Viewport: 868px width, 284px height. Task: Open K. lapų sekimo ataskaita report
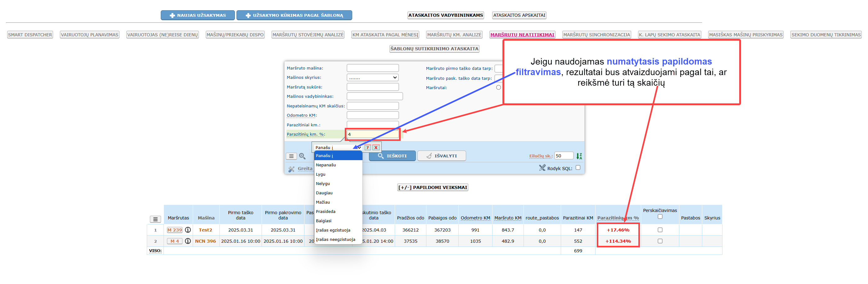(669, 35)
